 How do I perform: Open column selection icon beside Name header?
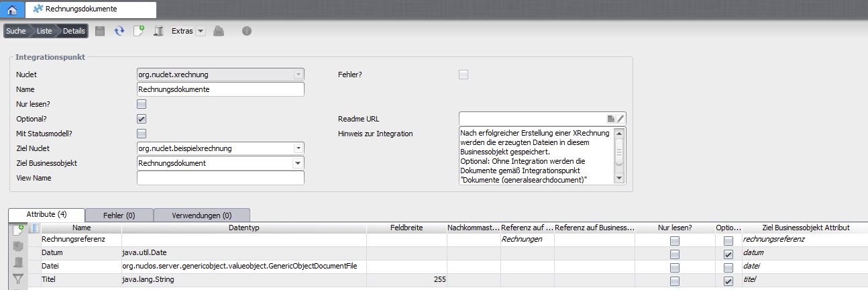(35, 228)
